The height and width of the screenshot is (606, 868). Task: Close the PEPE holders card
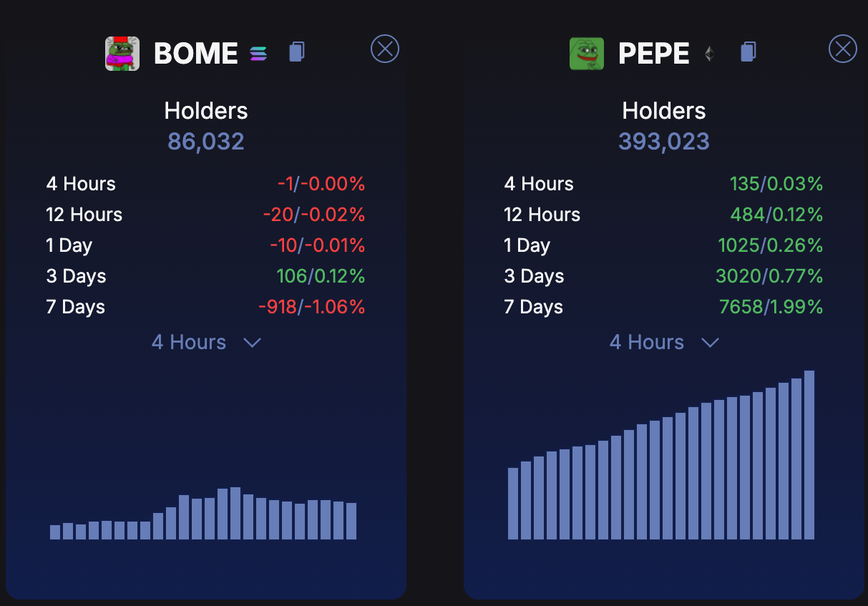[x=843, y=49]
